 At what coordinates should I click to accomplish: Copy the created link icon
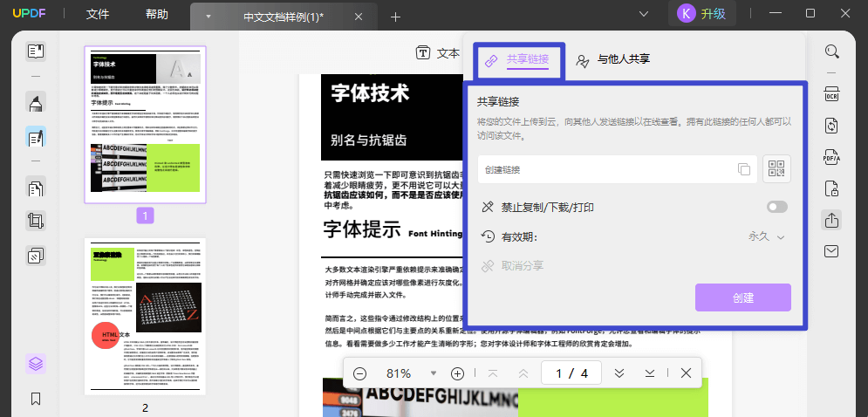coord(744,169)
